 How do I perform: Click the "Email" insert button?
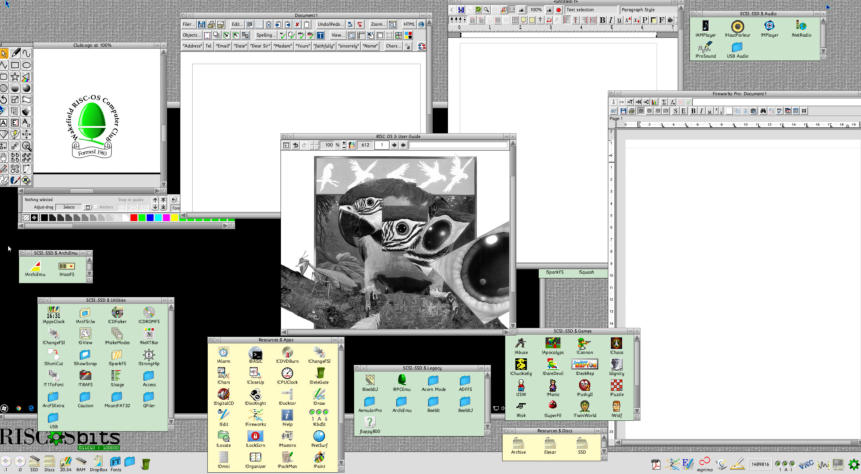(x=222, y=46)
